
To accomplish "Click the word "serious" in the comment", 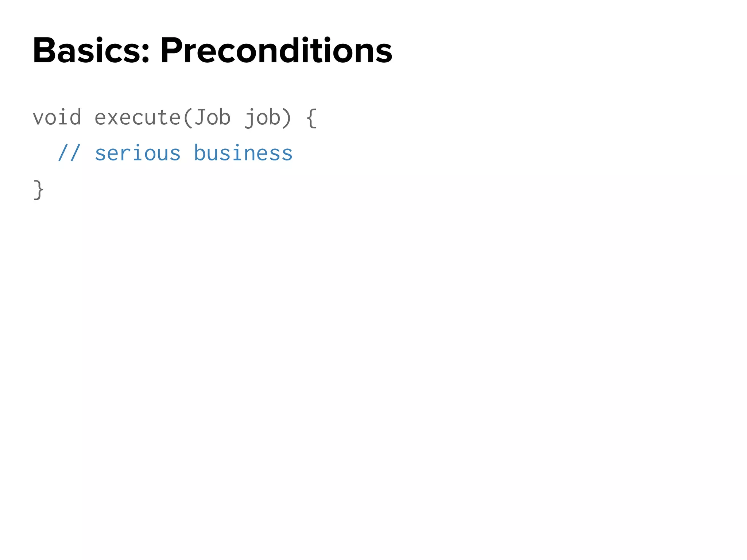I will click(x=138, y=153).
